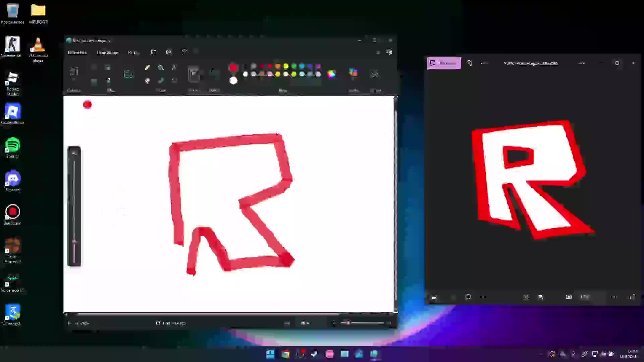
Task: Click the info icon in Photos bottom bar
Action: point(468,297)
